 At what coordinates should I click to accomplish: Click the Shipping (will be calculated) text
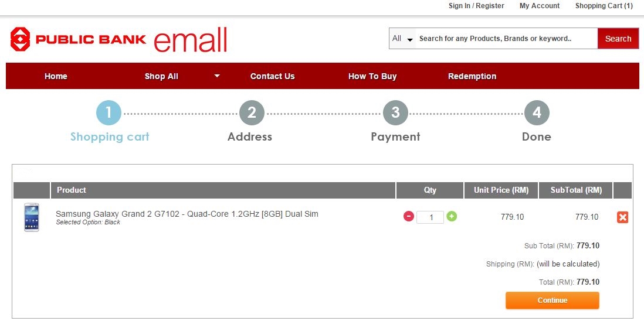(x=543, y=264)
